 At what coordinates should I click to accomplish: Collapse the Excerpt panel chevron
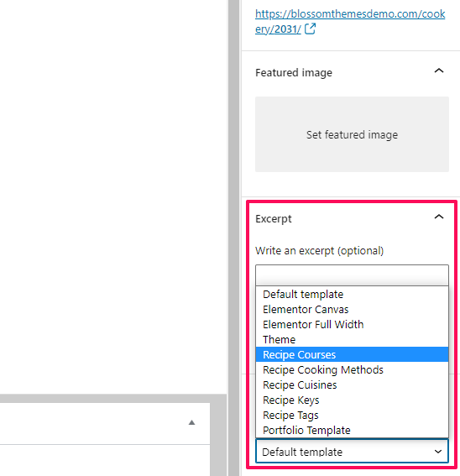439,217
